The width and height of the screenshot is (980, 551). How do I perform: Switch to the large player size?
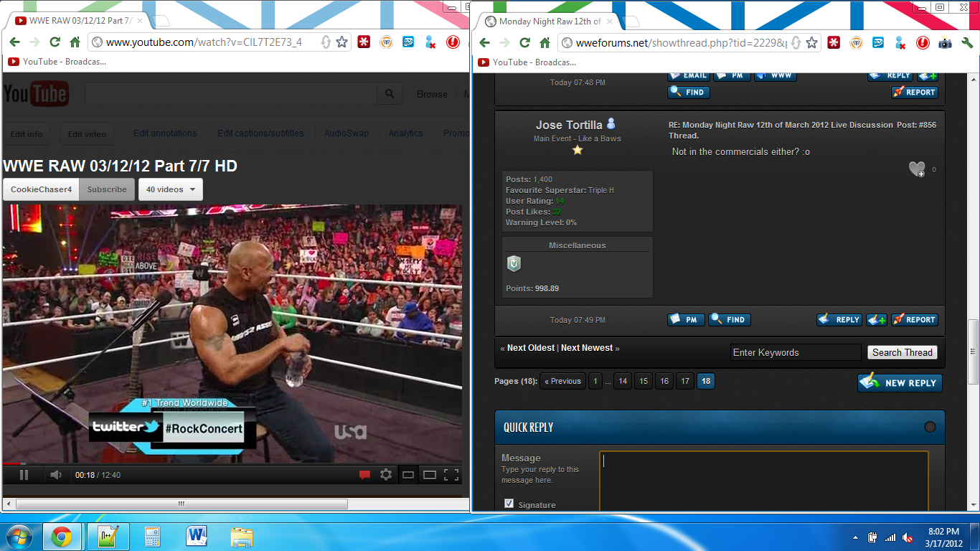tap(430, 474)
